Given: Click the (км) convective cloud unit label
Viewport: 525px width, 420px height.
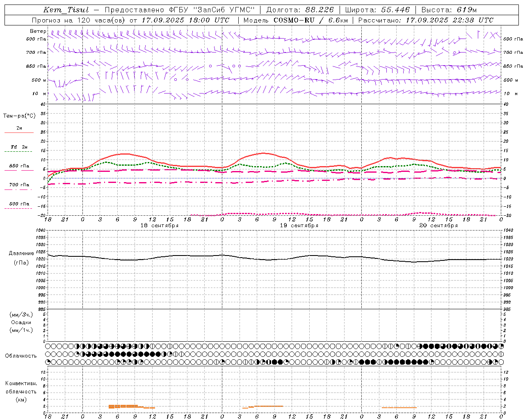Looking at the screenshot, I should tap(21, 399).
